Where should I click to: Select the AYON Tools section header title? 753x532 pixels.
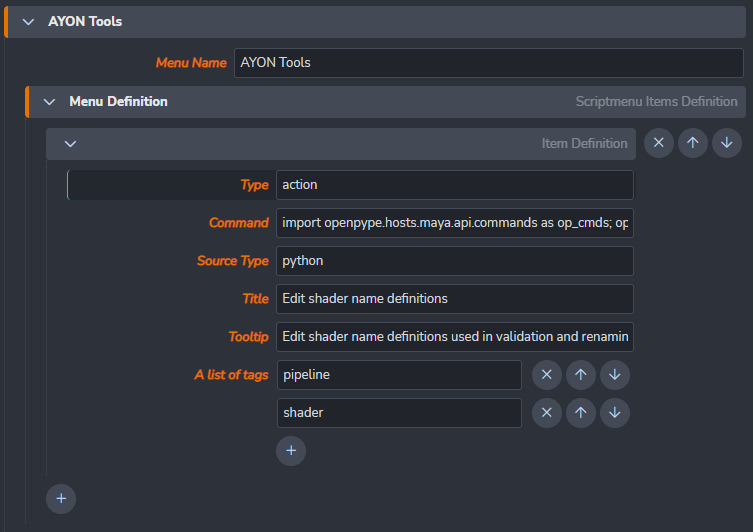coord(85,22)
